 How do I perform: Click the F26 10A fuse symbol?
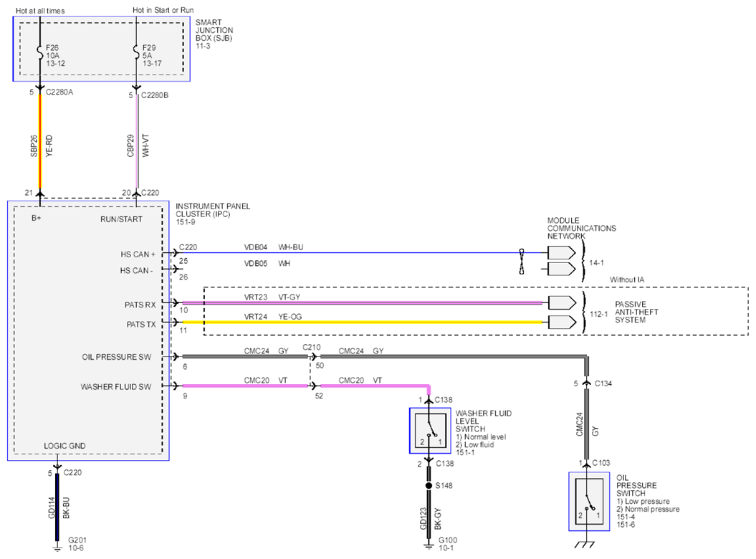click(x=40, y=52)
